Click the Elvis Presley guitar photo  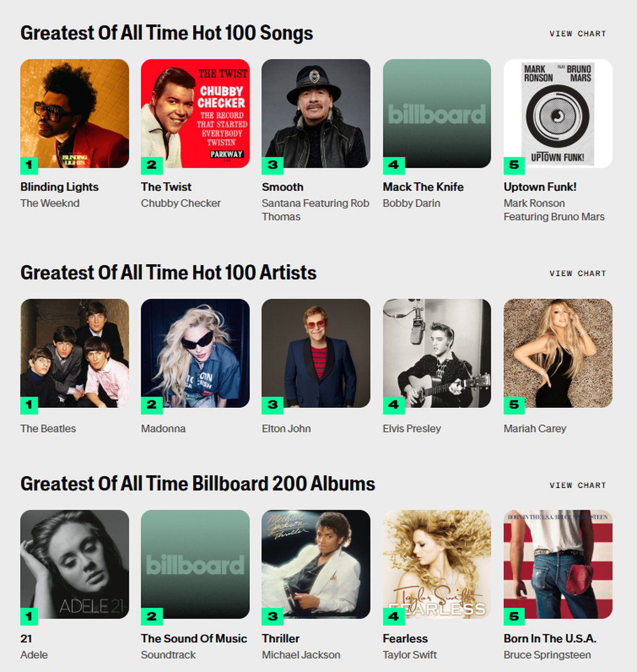437,353
